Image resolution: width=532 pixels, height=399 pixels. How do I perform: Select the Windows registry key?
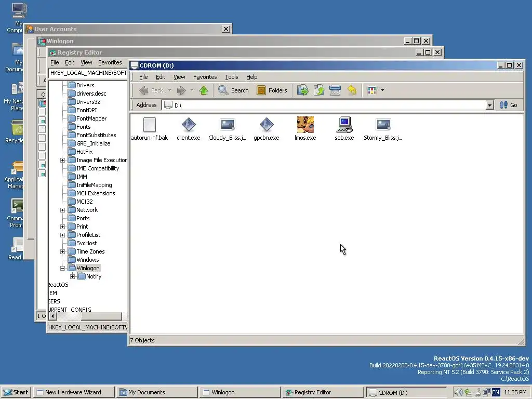[x=87, y=260]
